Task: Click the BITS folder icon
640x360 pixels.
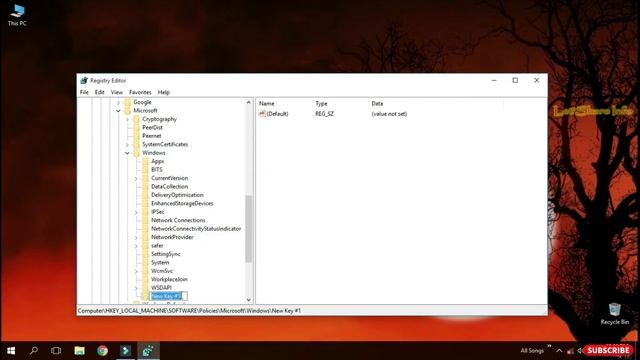Action: [x=145, y=170]
